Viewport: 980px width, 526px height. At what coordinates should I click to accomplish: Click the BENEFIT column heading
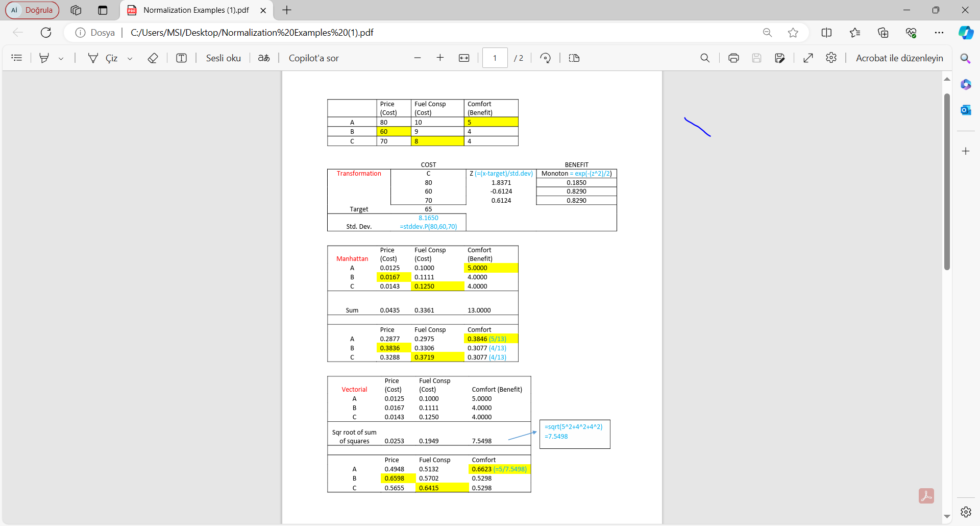(577, 165)
